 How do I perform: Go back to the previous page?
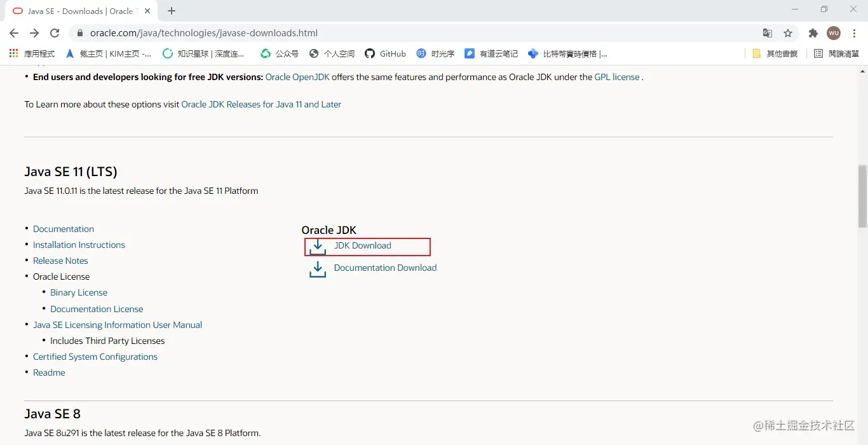coord(14,33)
